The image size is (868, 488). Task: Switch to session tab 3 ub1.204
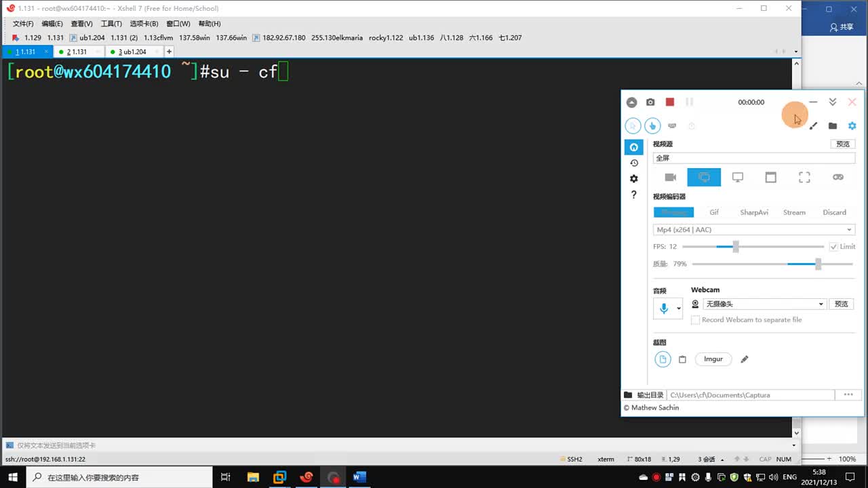tap(132, 52)
